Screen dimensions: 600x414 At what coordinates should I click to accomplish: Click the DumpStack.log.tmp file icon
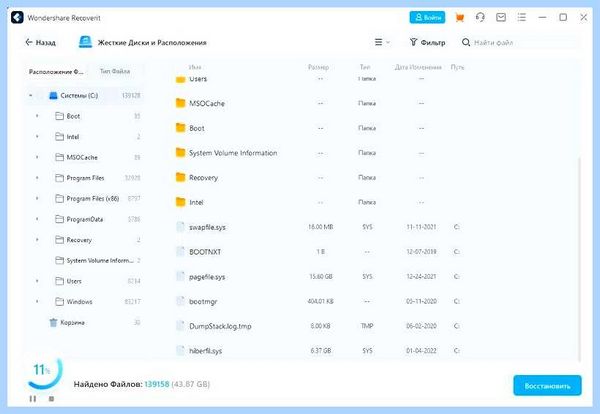180,326
